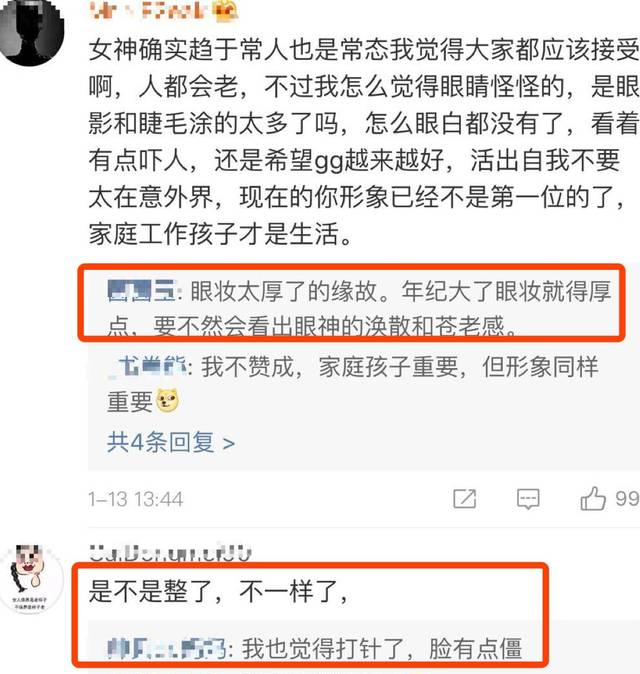
Task: Open profile of reply author before 我不赞成
Action: [x=147, y=366]
